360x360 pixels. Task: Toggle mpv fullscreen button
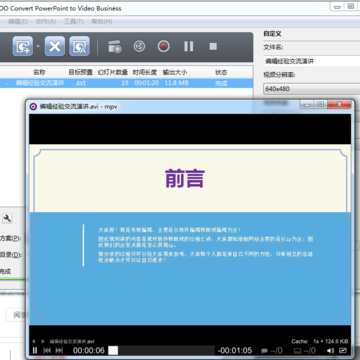[x=343, y=350]
